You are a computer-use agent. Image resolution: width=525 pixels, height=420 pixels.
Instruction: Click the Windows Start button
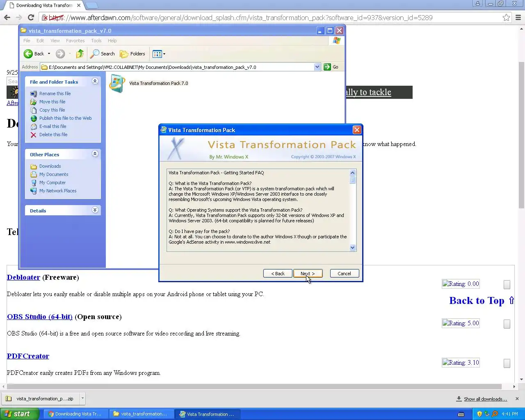pos(20,414)
